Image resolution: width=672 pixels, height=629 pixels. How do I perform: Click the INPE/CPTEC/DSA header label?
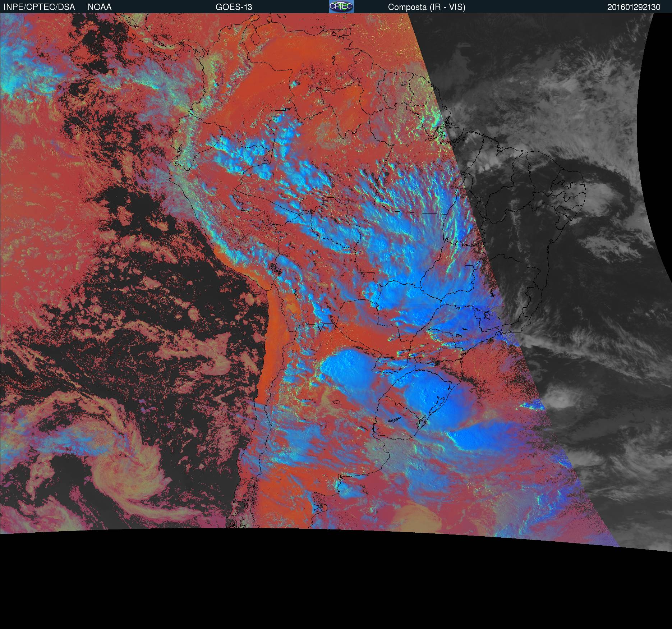[x=39, y=7]
